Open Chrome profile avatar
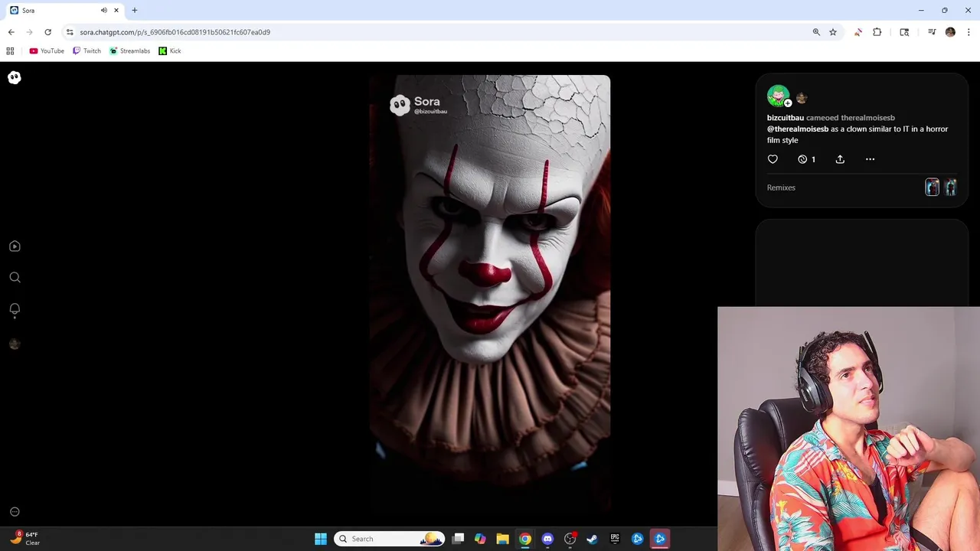This screenshot has width=980, height=551. pos(950,32)
